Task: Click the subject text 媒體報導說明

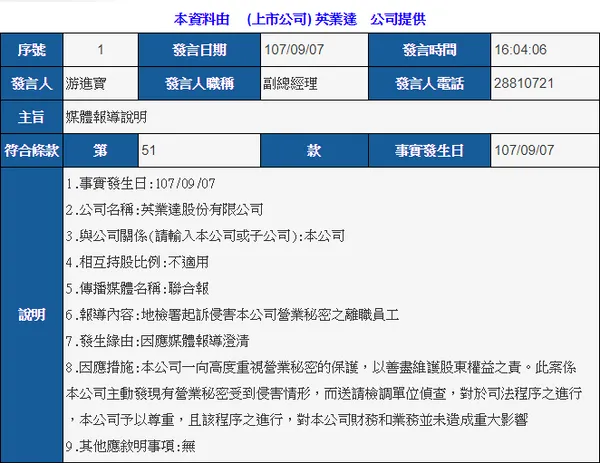Action: (x=106, y=117)
